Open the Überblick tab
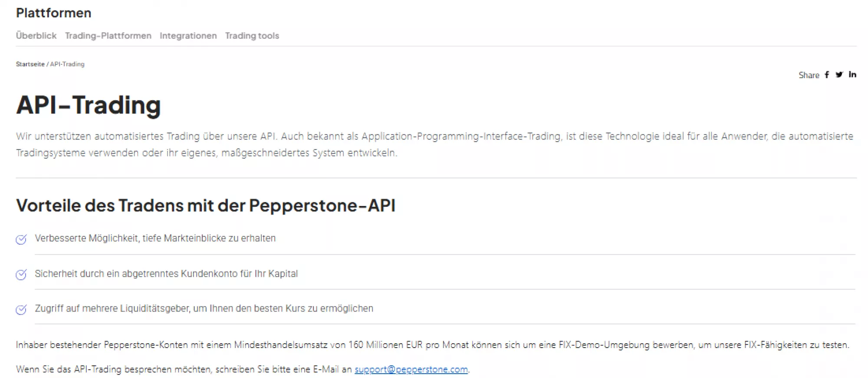 point(36,36)
